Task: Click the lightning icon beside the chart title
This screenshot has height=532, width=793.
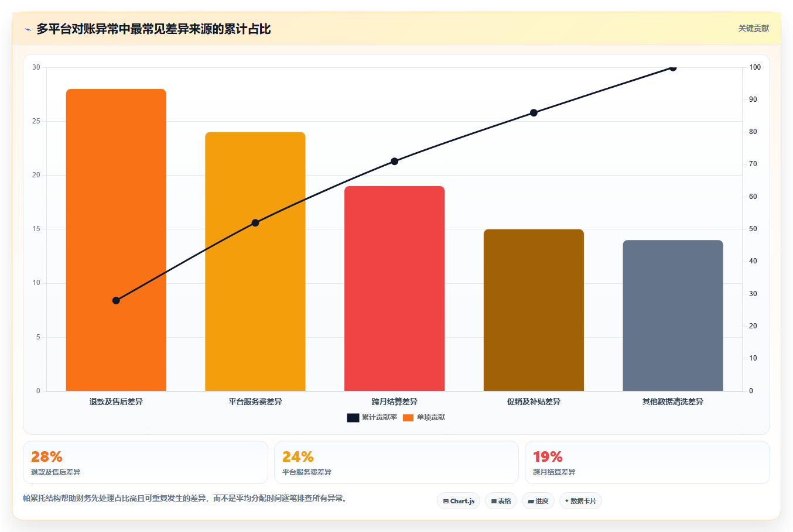Action: pos(28,29)
